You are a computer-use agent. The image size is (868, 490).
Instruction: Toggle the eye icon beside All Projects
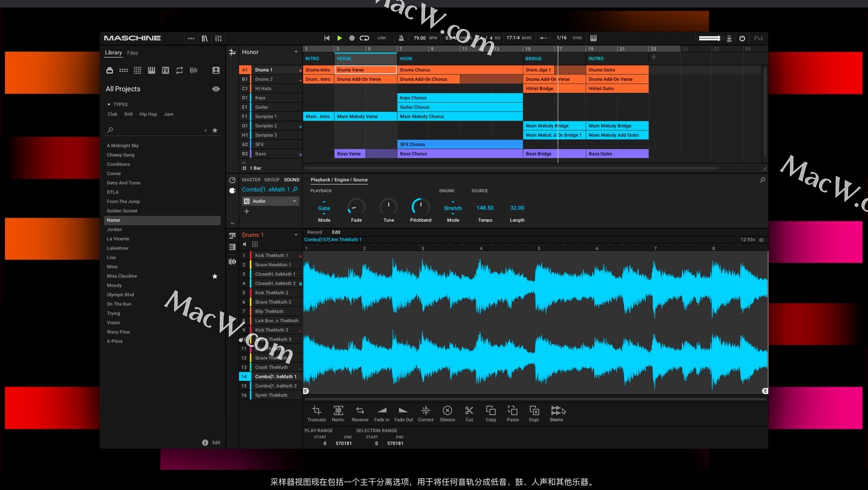point(216,89)
